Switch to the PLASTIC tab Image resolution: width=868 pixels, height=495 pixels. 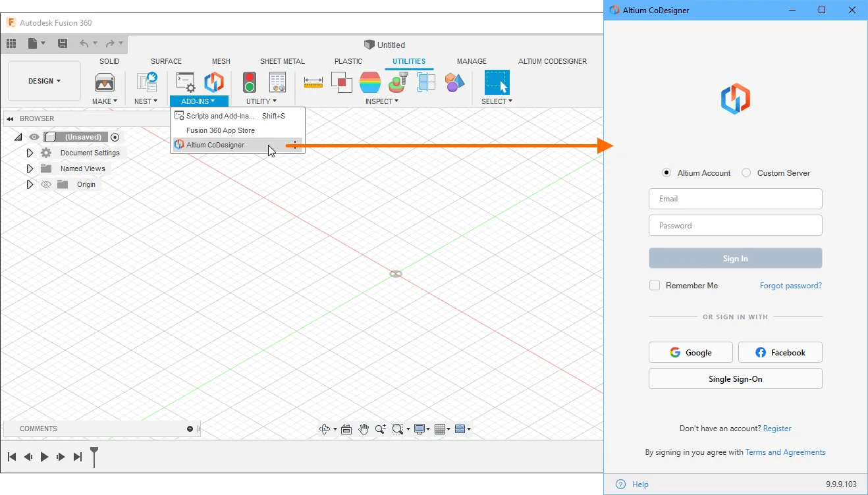pyautogui.click(x=348, y=61)
